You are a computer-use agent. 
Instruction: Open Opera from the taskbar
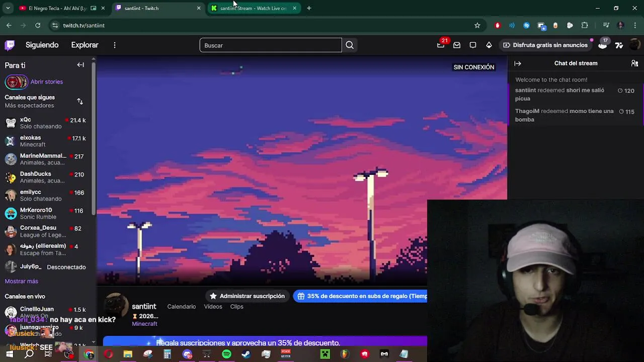pyautogui.click(x=108, y=354)
